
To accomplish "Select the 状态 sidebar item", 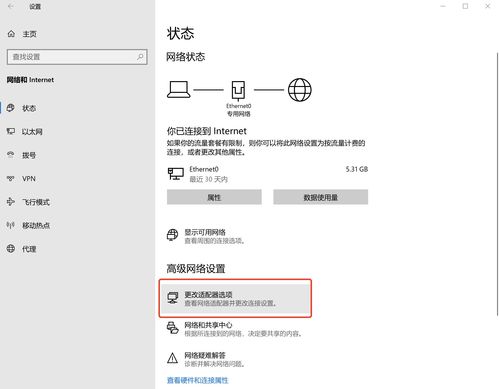I will (x=77, y=108).
